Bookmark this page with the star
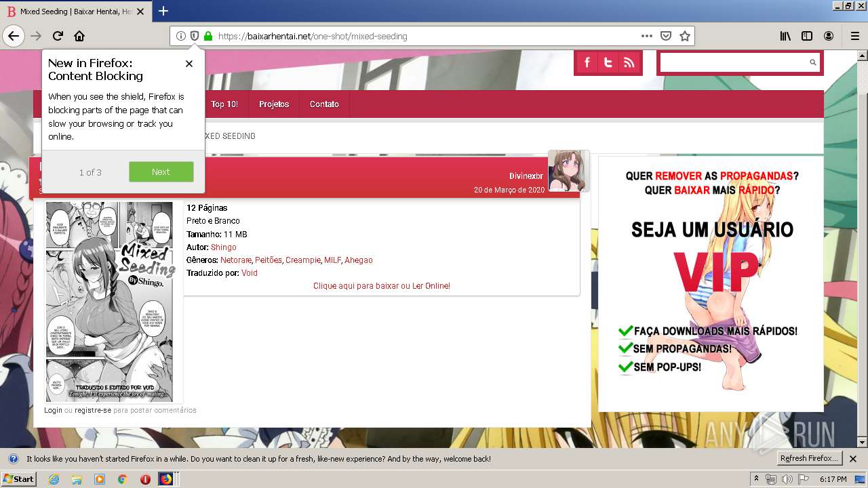This screenshot has height=488, width=868. click(x=685, y=36)
